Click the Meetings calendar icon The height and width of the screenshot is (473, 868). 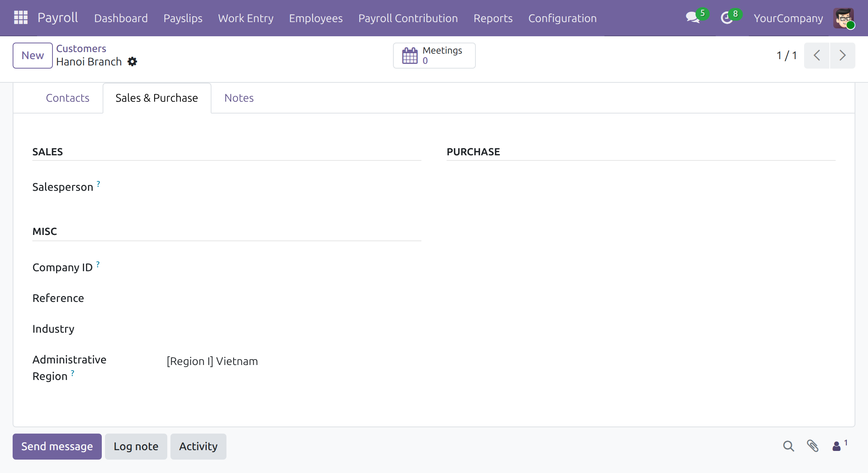(410, 56)
